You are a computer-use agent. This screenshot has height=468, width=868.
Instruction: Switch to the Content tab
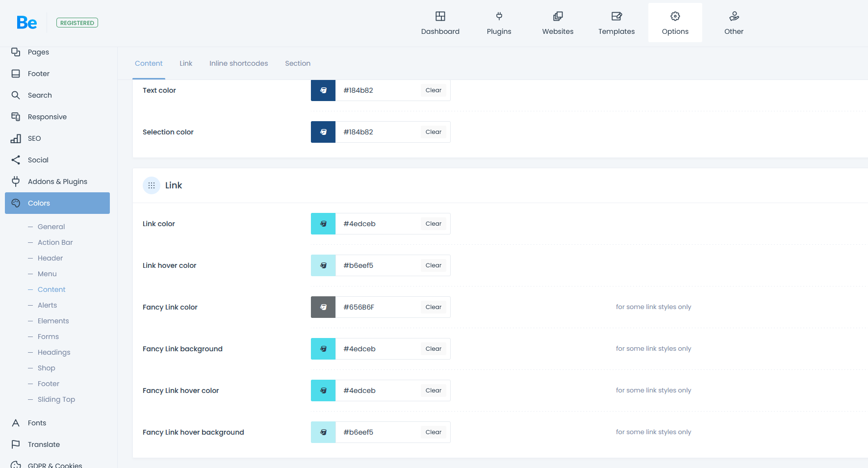tap(149, 63)
